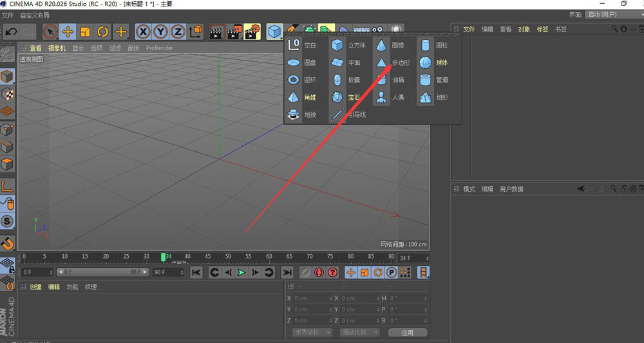
Task: Play the animation forward
Action: 241,272
